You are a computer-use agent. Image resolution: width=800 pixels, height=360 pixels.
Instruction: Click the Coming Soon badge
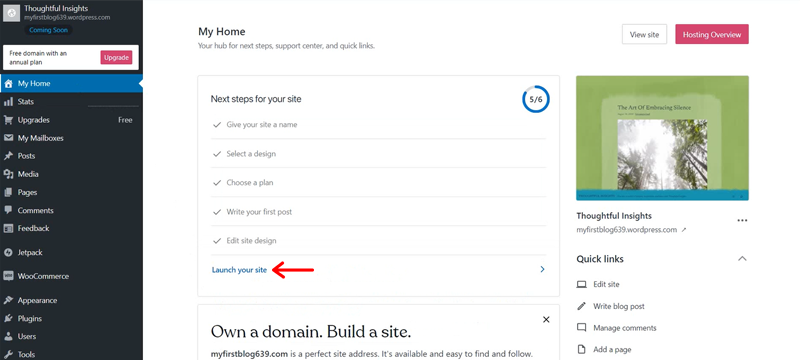point(48,30)
